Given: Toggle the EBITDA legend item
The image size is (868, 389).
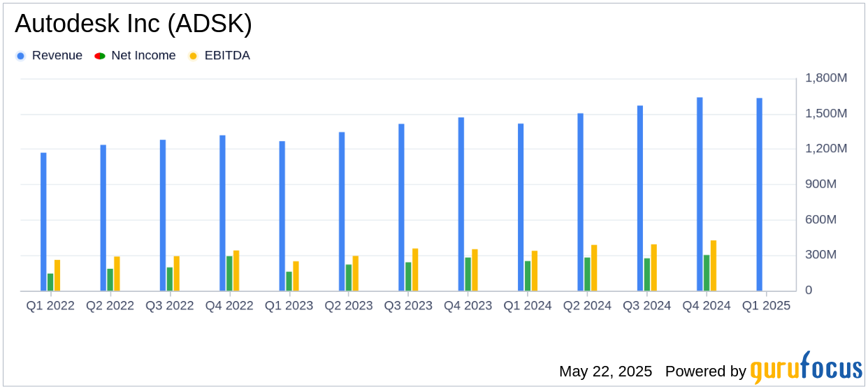Looking at the screenshot, I should pos(219,56).
